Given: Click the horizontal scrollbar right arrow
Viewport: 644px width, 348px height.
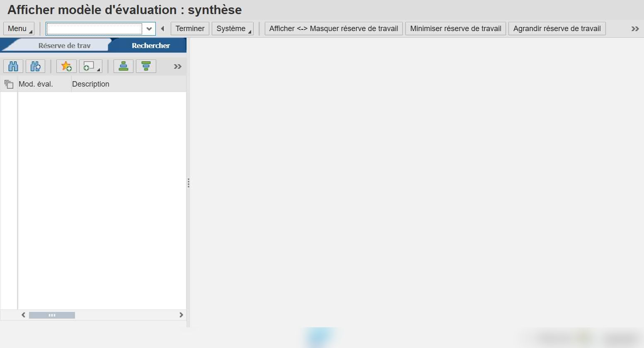Looking at the screenshot, I should 181,315.
